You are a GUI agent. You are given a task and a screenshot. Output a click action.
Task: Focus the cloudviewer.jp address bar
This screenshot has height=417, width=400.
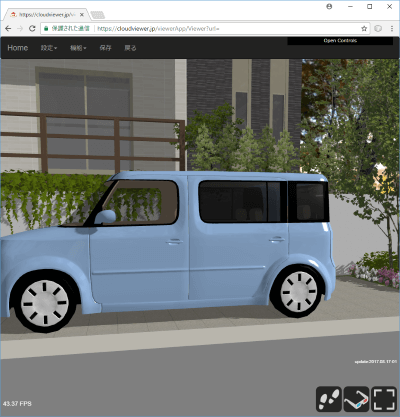[x=227, y=29]
